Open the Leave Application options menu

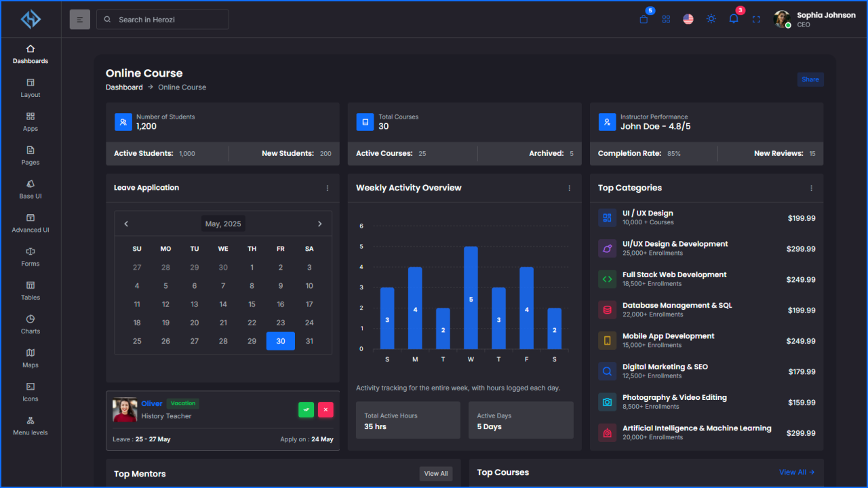pos(328,188)
